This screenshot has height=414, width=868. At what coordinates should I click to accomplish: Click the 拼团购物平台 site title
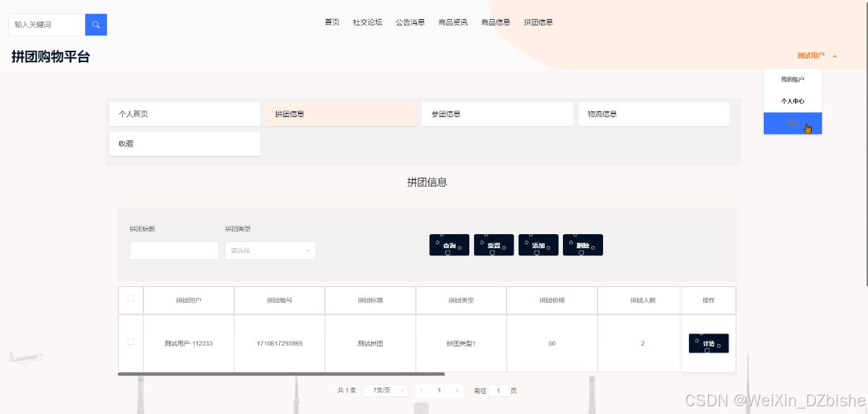point(51,57)
